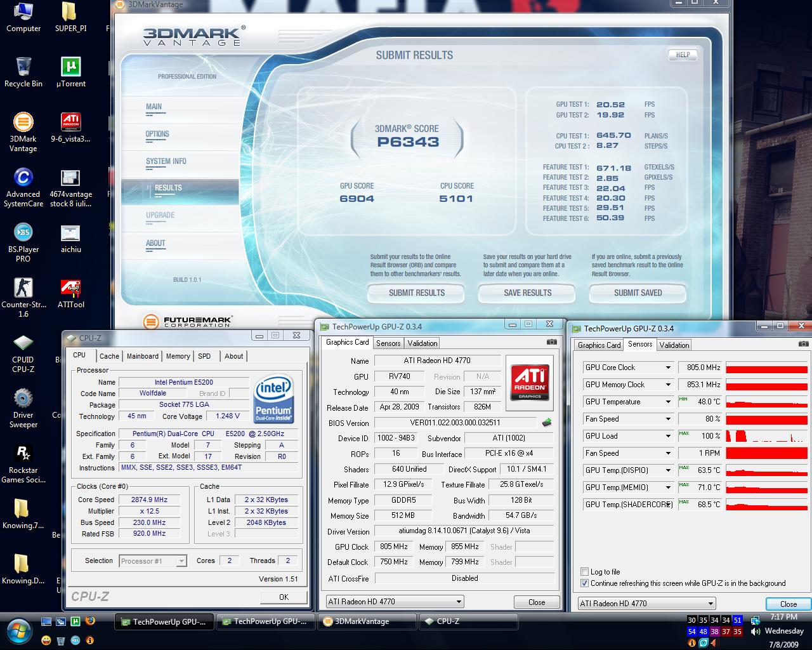Open the 9-6_vista3 ATI installer icon
Screen dimensions: 812x650
click(x=70, y=127)
